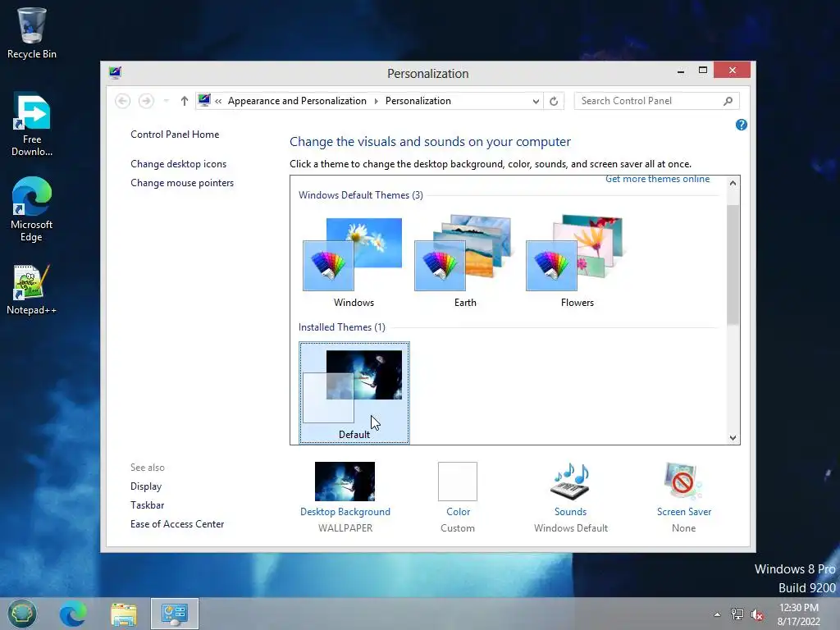Click the address bar Control Panel icon
The image size is (840, 630).
coord(204,100)
